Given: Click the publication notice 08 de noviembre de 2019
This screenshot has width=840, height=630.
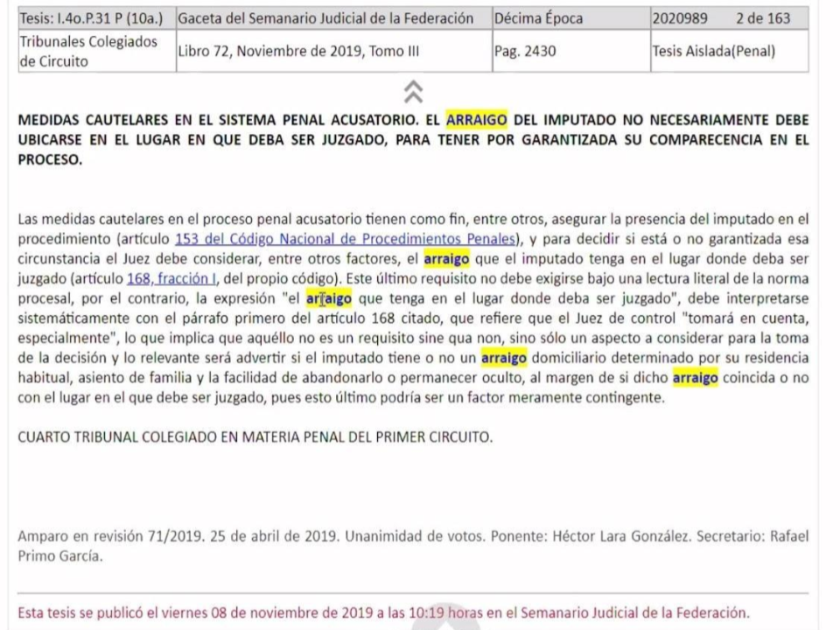Looking at the screenshot, I should point(383,612).
